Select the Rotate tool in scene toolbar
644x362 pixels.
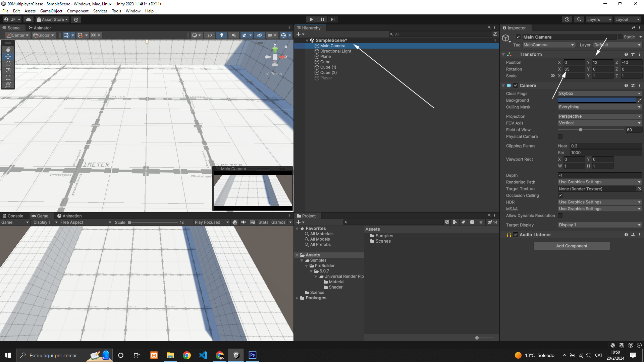8,64
